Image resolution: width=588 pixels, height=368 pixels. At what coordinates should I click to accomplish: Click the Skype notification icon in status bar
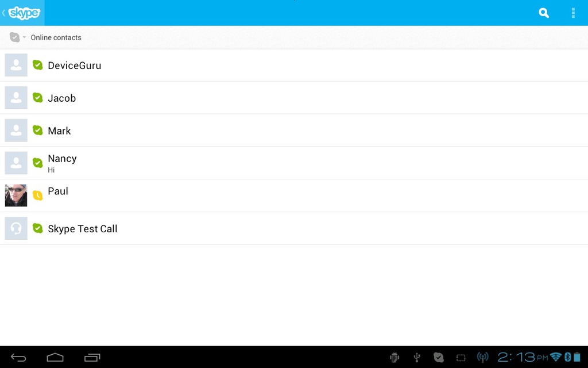pos(438,358)
